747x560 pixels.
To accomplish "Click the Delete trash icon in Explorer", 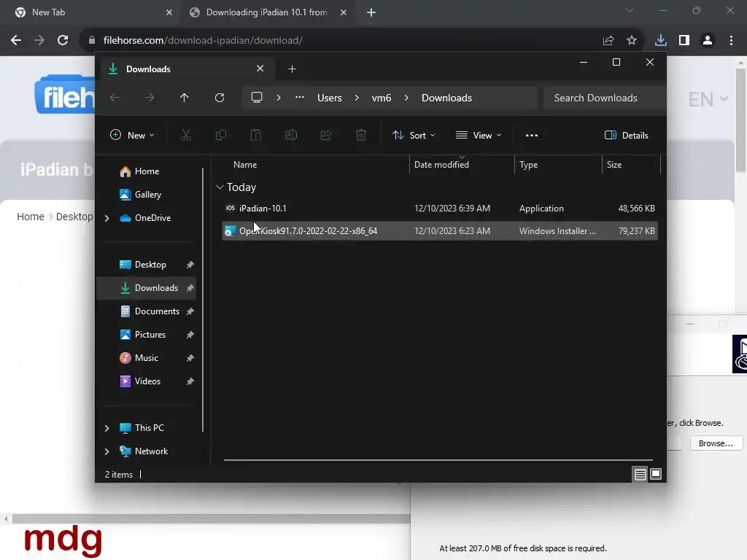I will pos(361,135).
